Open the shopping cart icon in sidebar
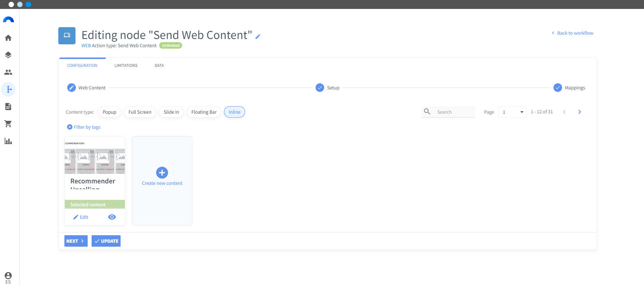Viewport: 644px width, 286px height. coord(8,124)
